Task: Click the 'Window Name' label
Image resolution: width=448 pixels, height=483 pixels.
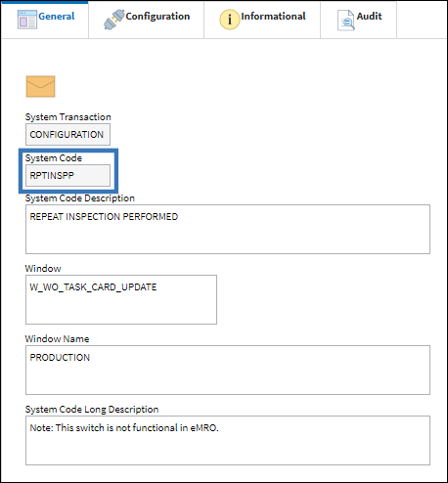Action: (x=57, y=339)
